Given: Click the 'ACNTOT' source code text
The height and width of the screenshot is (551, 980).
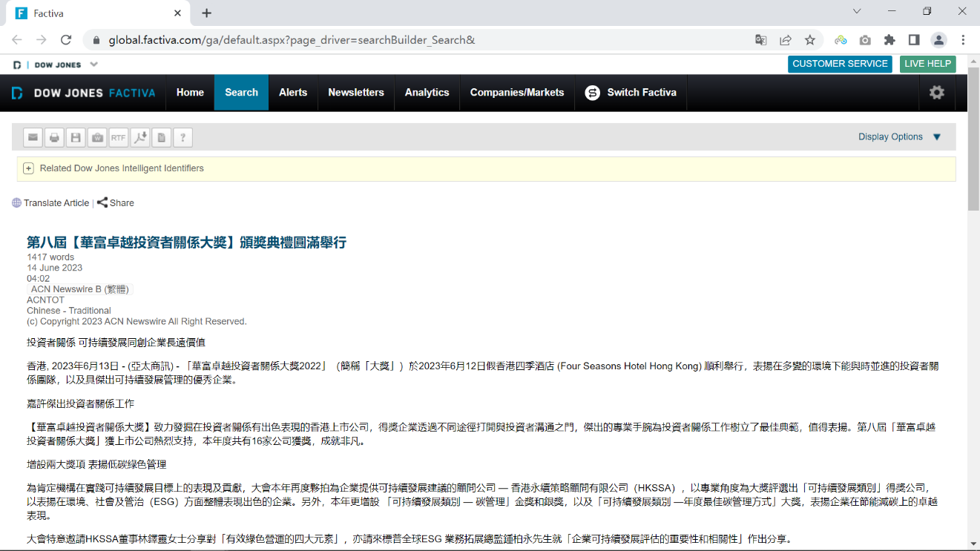Looking at the screenshot, I should click(x=45, y=300).
